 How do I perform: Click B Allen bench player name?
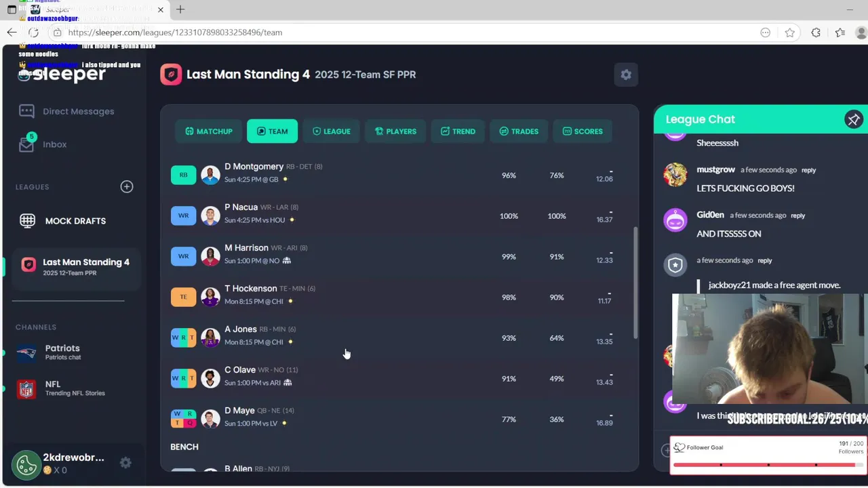tap(238, 468)
